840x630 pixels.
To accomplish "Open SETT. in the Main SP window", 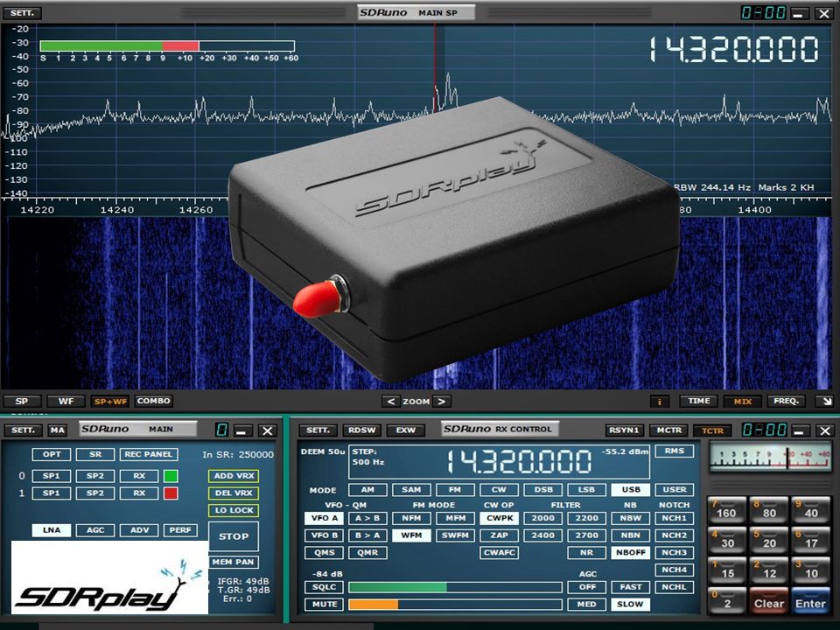I will point(22,13).
